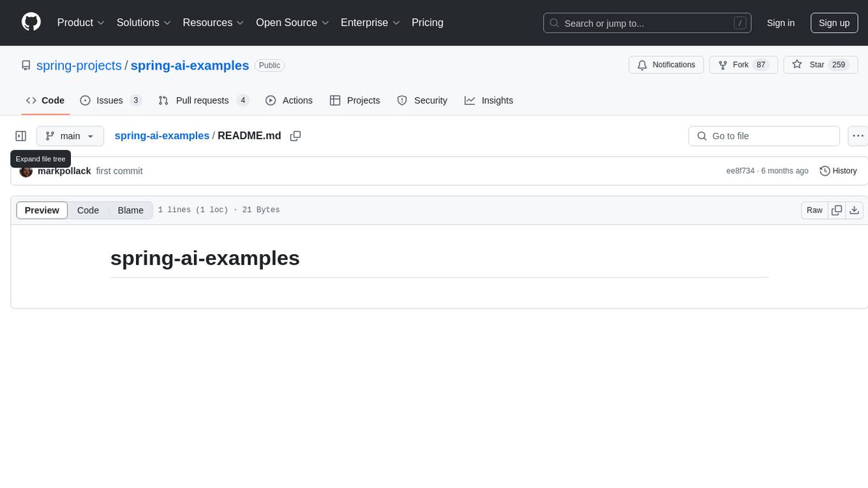Click the spring-ai-examples README heading
The height and width of the screenshot is (488, 868).
coord(205,258)
